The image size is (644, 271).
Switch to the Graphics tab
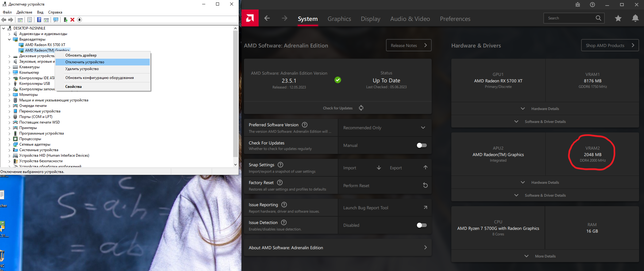(339, 19)
